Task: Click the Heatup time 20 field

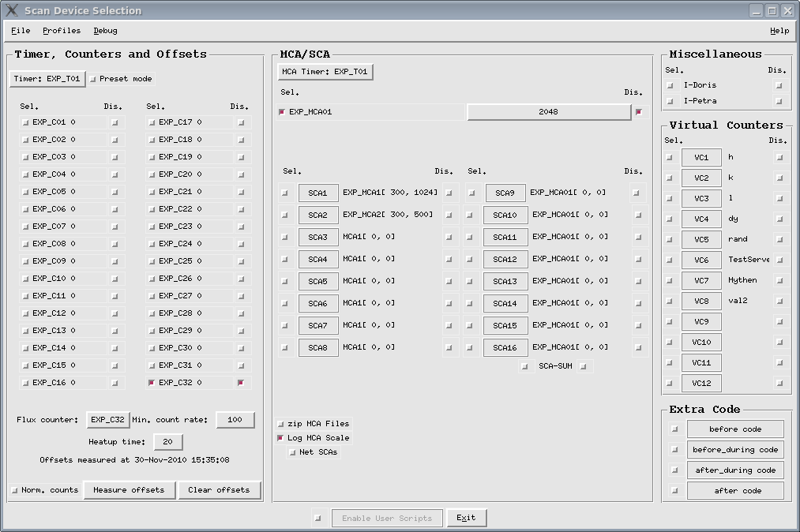Action: (x=168, y=442)
